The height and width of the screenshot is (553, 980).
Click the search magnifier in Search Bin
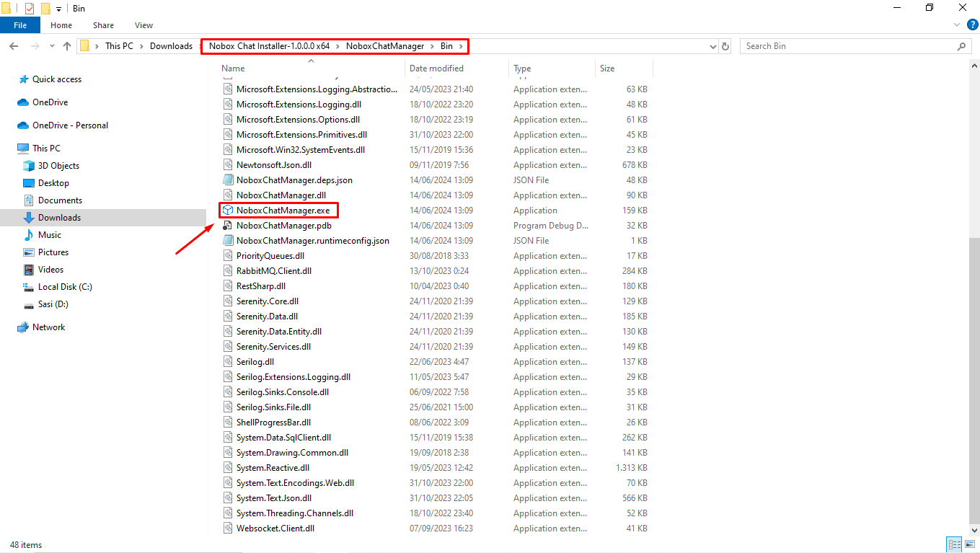[961, 45]
